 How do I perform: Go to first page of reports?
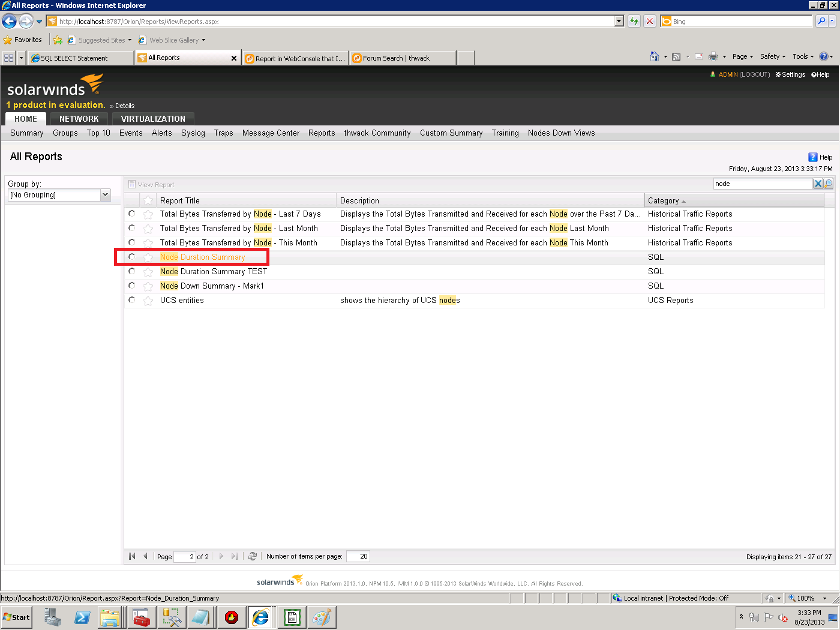(x=132, y=556)
